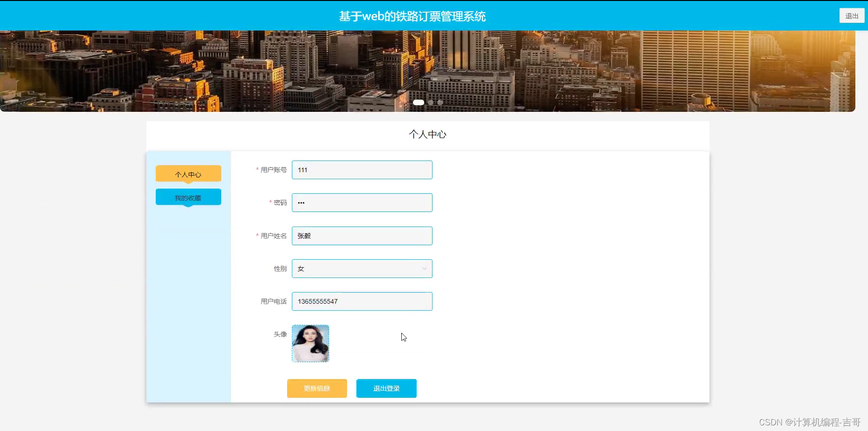This screenshot has width=868, height=431.
Task: Click the city skyline banner image
Action: tap(427, 71)
